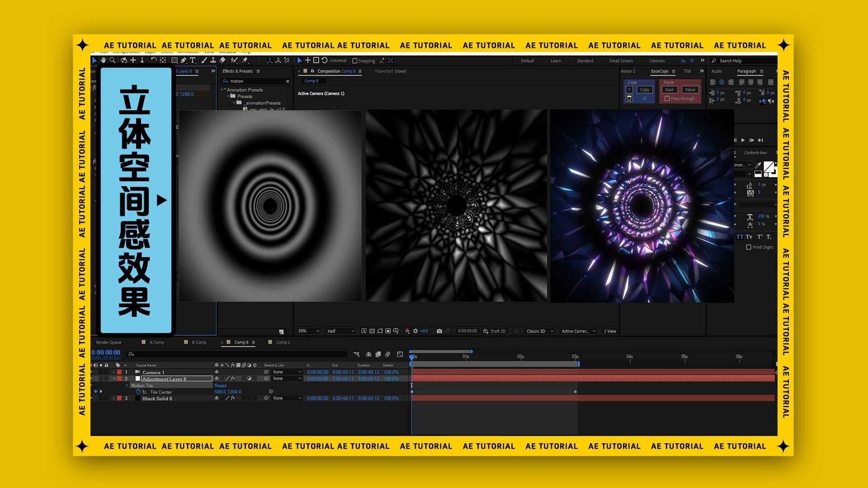
Task: Select the Zoom magnifier tool
Action: pos(112,60)
